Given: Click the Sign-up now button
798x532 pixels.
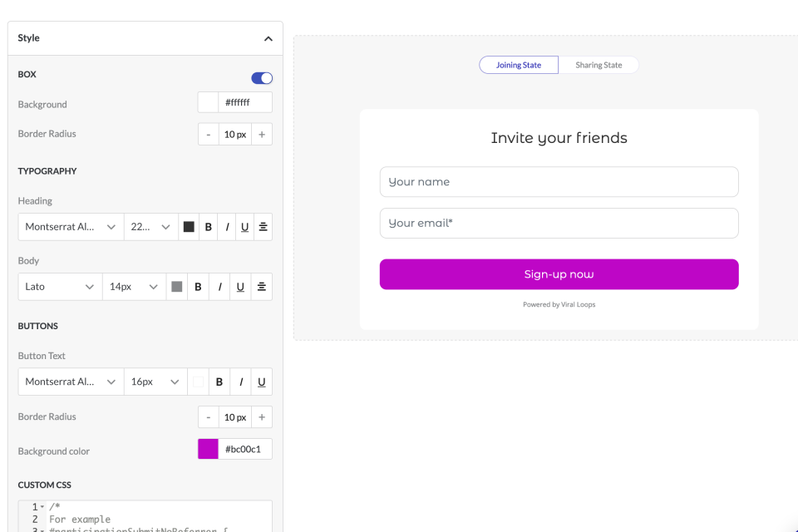Looking at the screenshot, I should coord(559,274).
